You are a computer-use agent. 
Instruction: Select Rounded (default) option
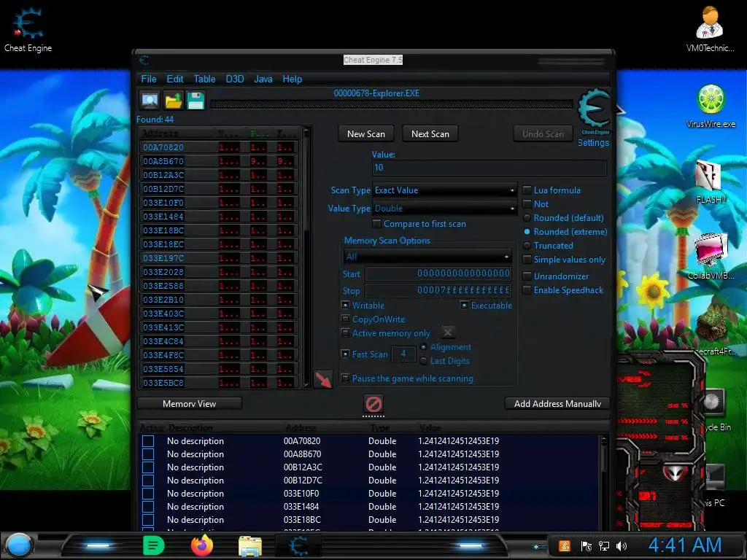click(527, 218)
